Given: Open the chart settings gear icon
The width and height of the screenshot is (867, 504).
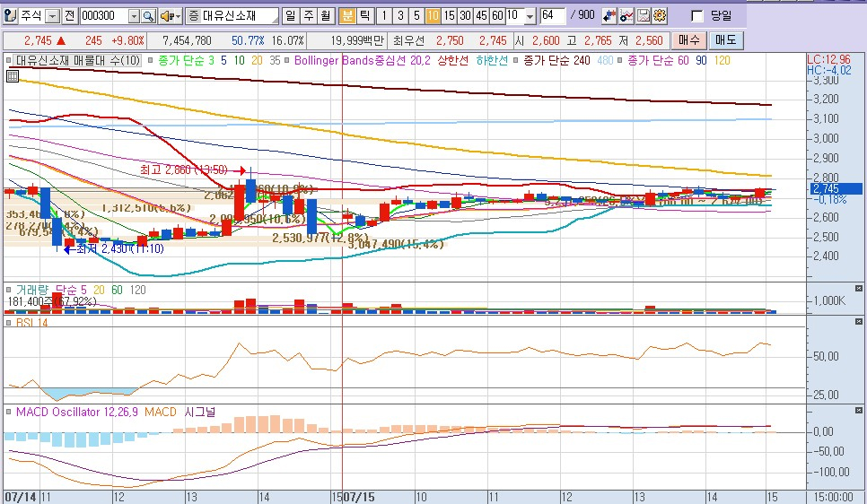Looking at the screenshot, I should (660, 16).
